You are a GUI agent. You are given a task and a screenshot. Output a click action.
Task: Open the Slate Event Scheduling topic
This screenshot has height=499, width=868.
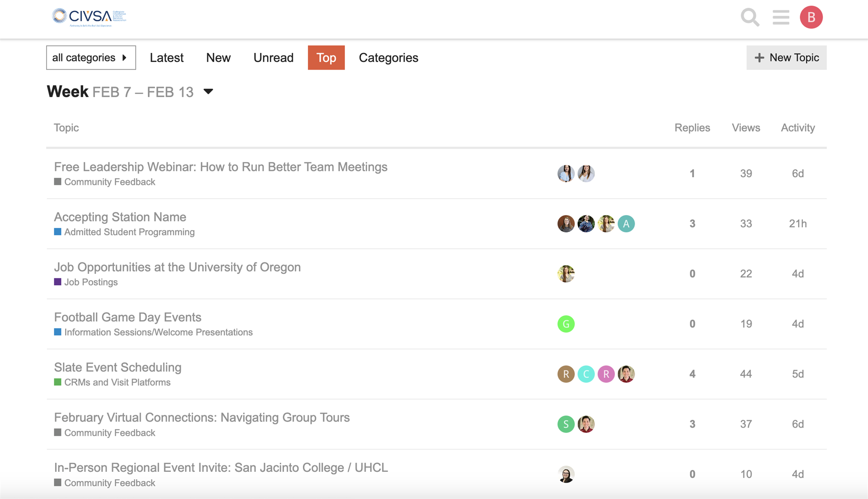click(x=118, y=367)
